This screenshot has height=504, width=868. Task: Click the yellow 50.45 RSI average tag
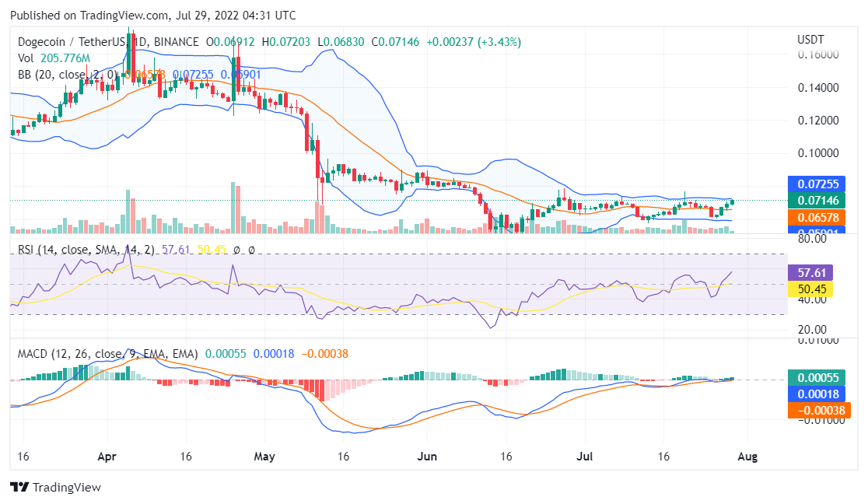coord(810,289)
